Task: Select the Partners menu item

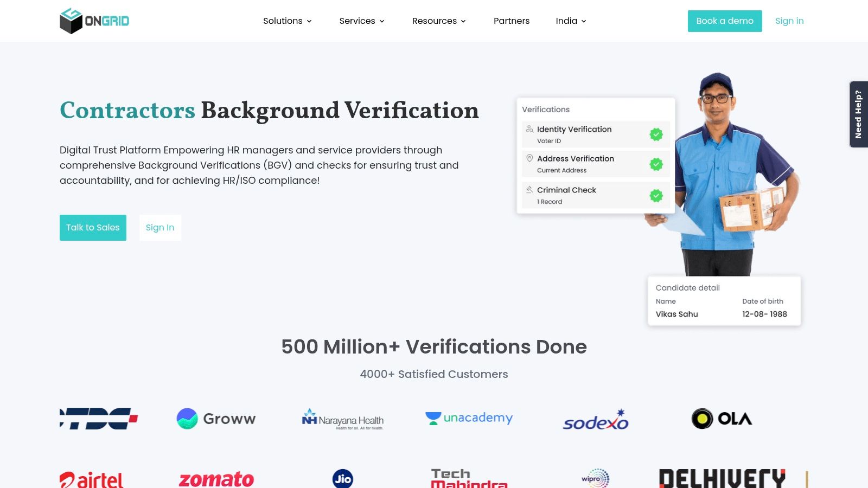Action: [x=511, y=21]
